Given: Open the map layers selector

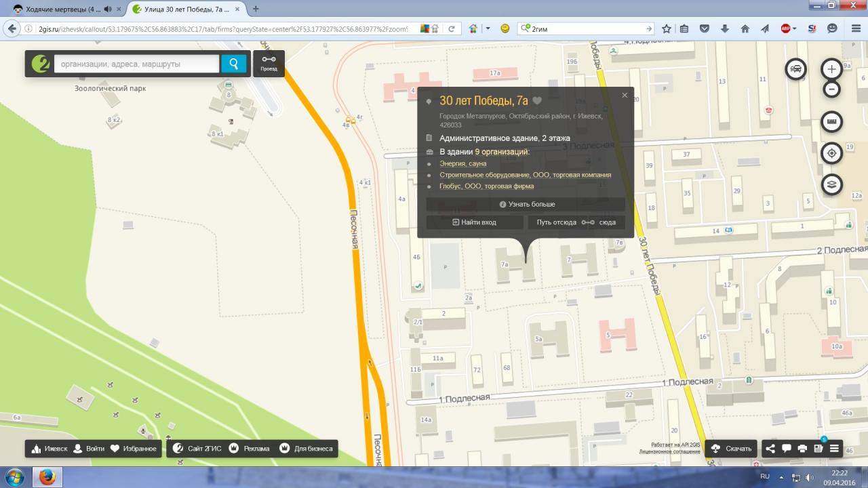Looking at the screenshot, I should [x=832, y=184].
